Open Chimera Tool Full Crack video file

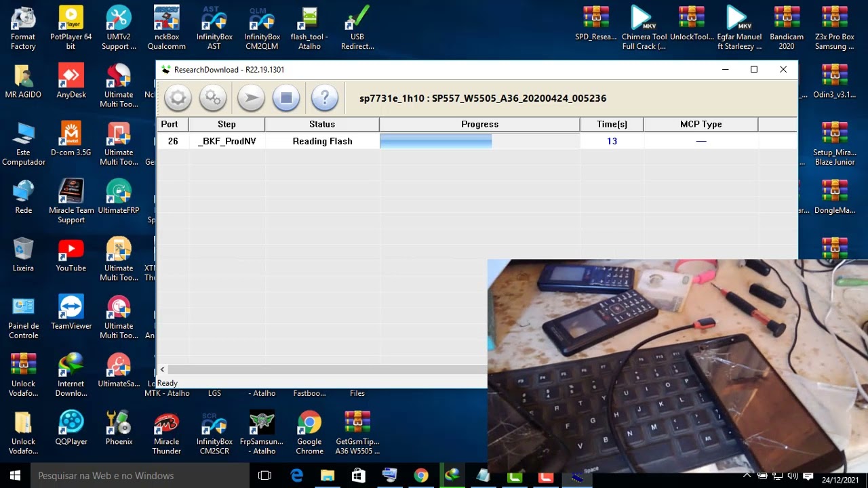pos(644,28)
